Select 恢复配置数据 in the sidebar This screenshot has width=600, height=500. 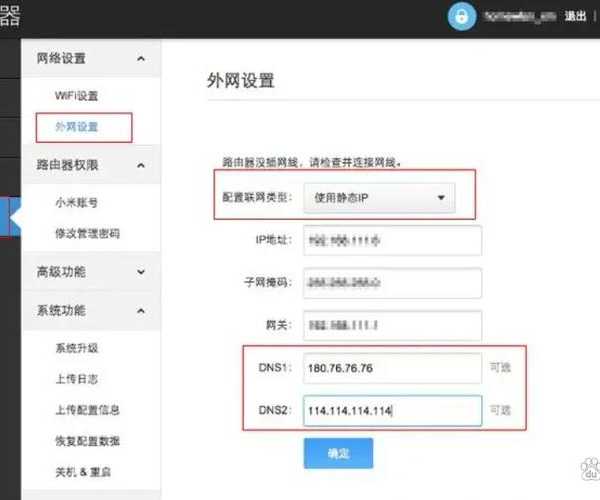[x=87, y=441]
